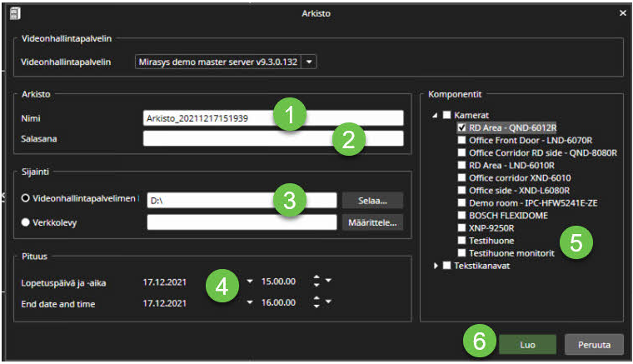Open the Videonhallintapalvelin server dropdown
The width and height of the screenshot is (633, 364).
(x=310, y=62)
